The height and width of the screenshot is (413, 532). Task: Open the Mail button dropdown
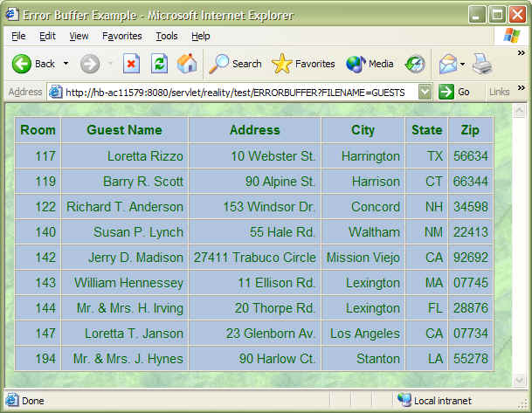(x=463, y=64)
